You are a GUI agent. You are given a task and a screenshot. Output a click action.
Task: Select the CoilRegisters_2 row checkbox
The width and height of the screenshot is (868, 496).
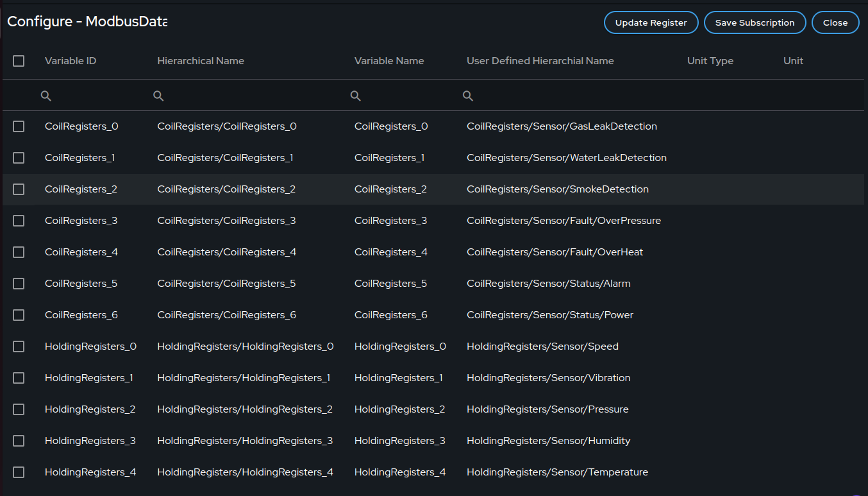tap(19, 189)
